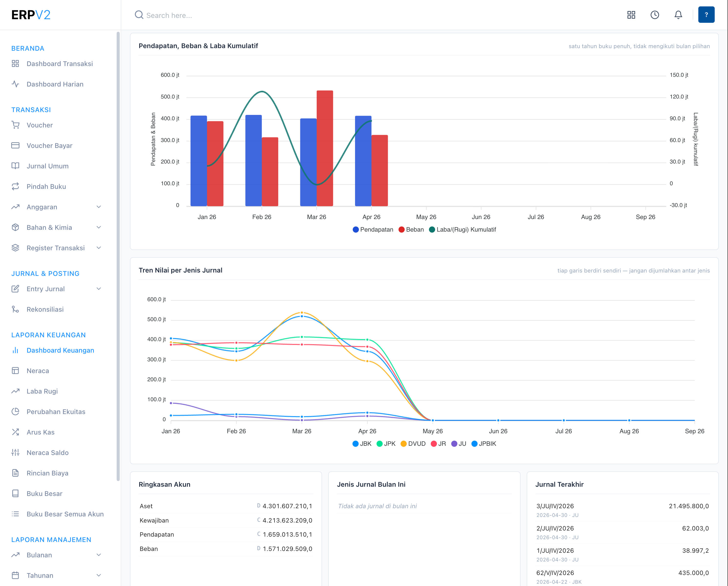728x586 pixels.
Task: Toggle the Beban legend series
Action: click(x=411, y=230)
